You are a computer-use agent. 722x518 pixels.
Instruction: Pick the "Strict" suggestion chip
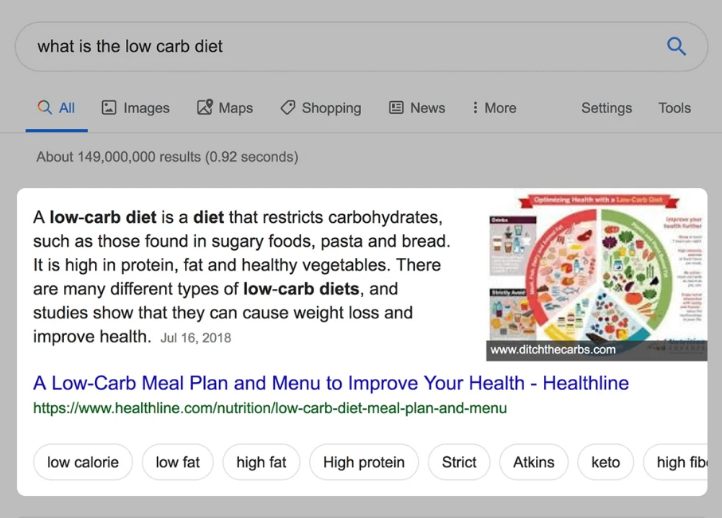coord(459,462)
